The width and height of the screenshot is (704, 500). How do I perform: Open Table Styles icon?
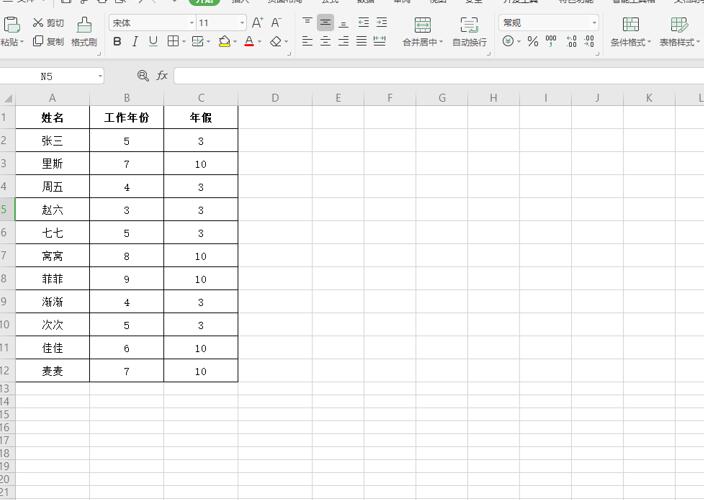click(679, 25)
